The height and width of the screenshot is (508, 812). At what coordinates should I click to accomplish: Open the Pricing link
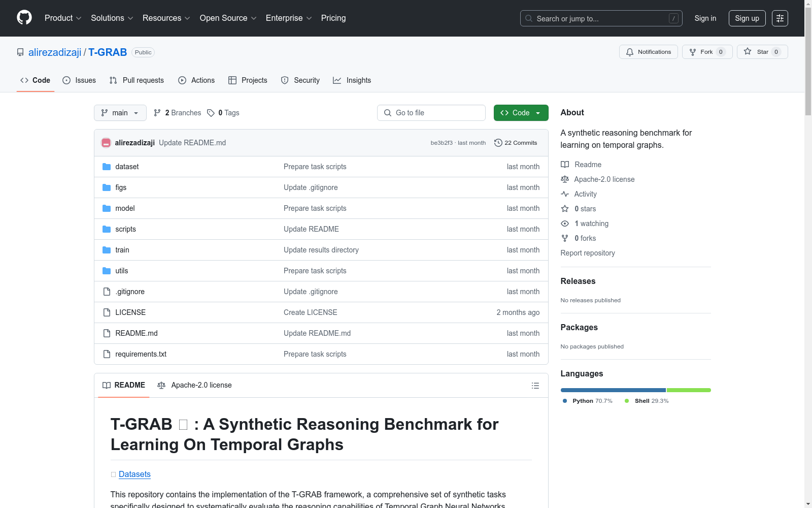(x=333, y=18)
